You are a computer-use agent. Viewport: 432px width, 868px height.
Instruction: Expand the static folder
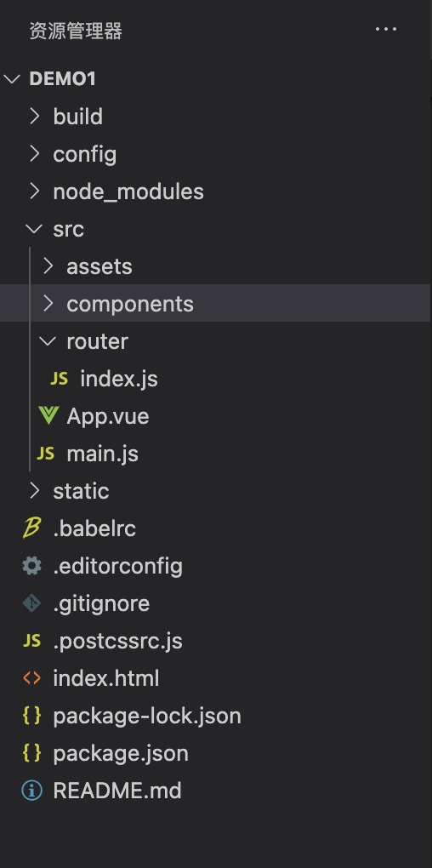point(216,491)
